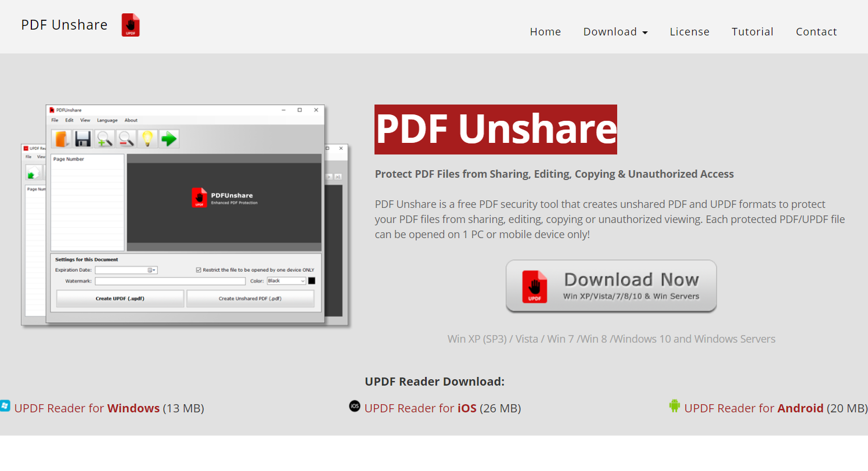Open the Tutorial page
Viewport: 868px width, 471px height.
point(752,32)
